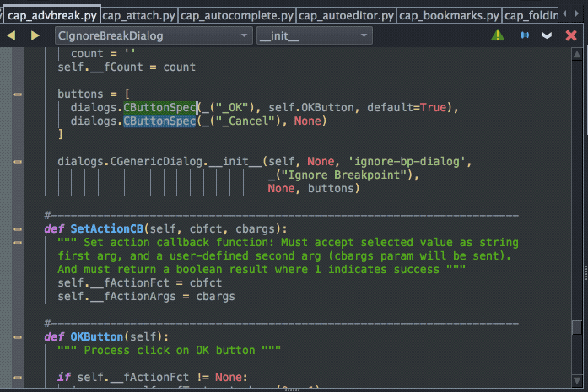This screenshot has height=392, width=588.
Task: Collapse the fold marker beside 'if self.__fActionFct != None'
Action: coord(18,378)
